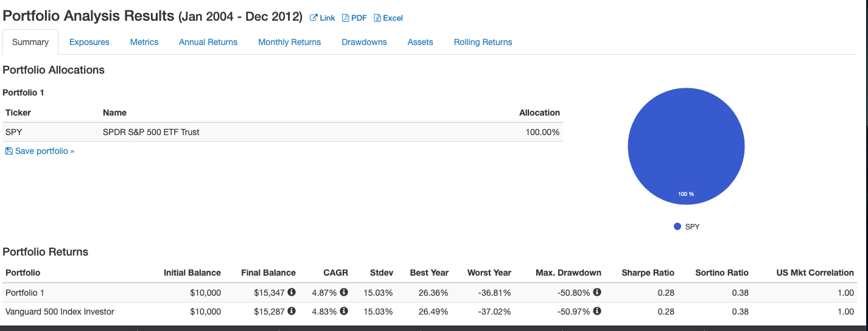Click the info icon next to Portfolio 1 final balance $15,347
868x331 pixels.
click(292, 293)
